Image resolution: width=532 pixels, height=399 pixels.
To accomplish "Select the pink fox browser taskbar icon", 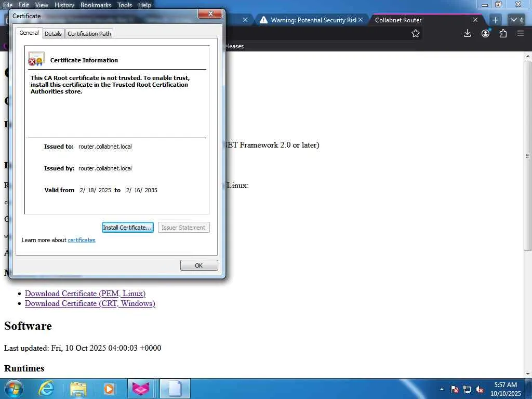I will click(141, 389).
